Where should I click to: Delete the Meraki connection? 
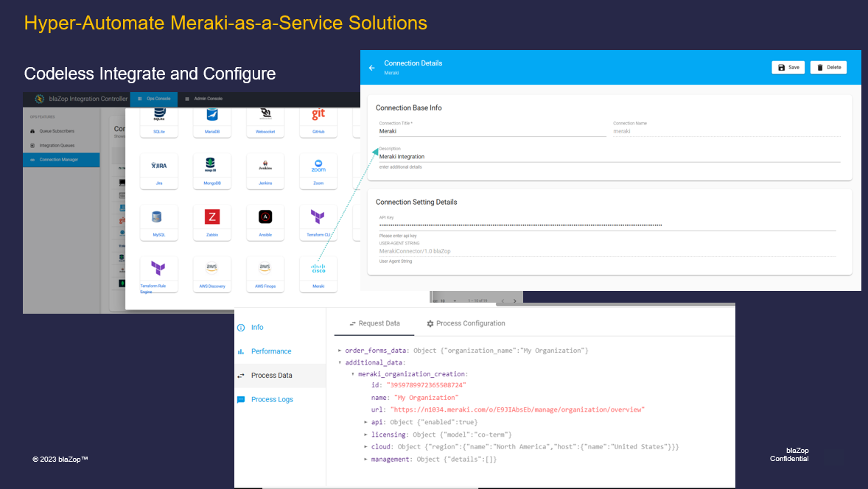(x=827, y=66)
